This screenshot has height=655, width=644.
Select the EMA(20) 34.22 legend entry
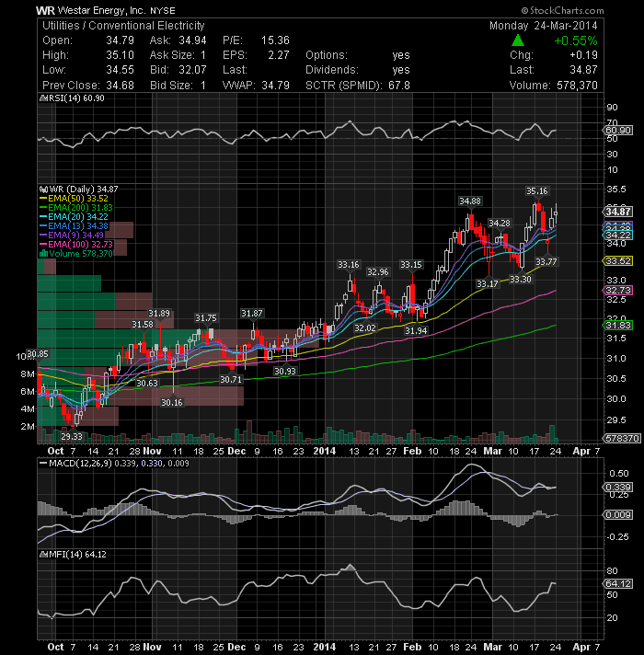[74, 217]
